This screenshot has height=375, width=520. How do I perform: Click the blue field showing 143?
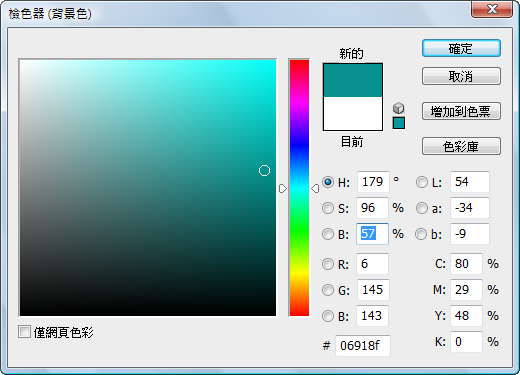372,316
